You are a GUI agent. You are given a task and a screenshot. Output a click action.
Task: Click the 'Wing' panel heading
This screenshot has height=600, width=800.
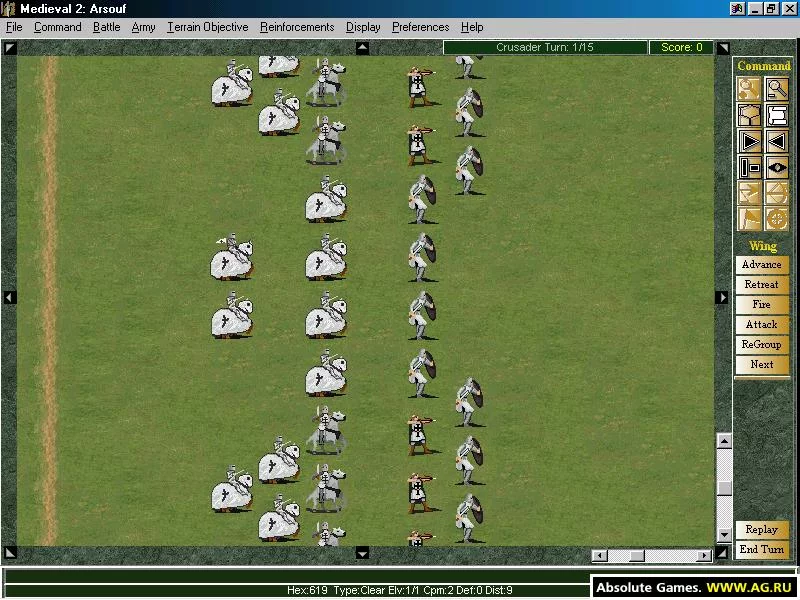tap(763, 246)
